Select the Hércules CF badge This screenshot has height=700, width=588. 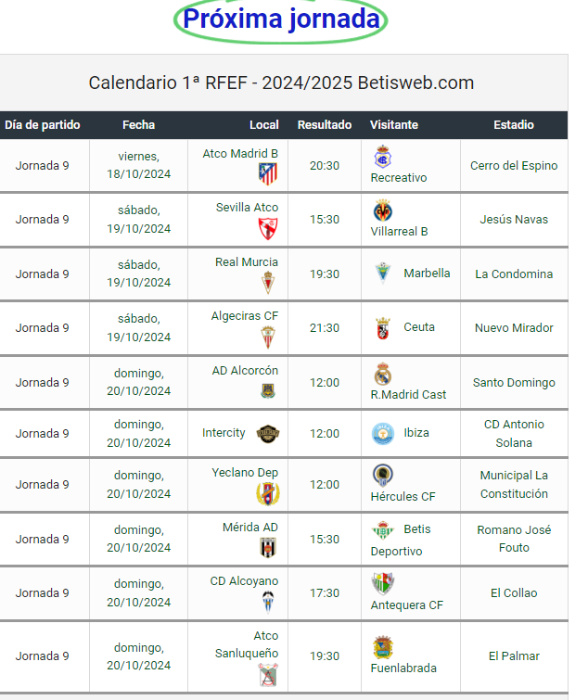coord(383,476)
